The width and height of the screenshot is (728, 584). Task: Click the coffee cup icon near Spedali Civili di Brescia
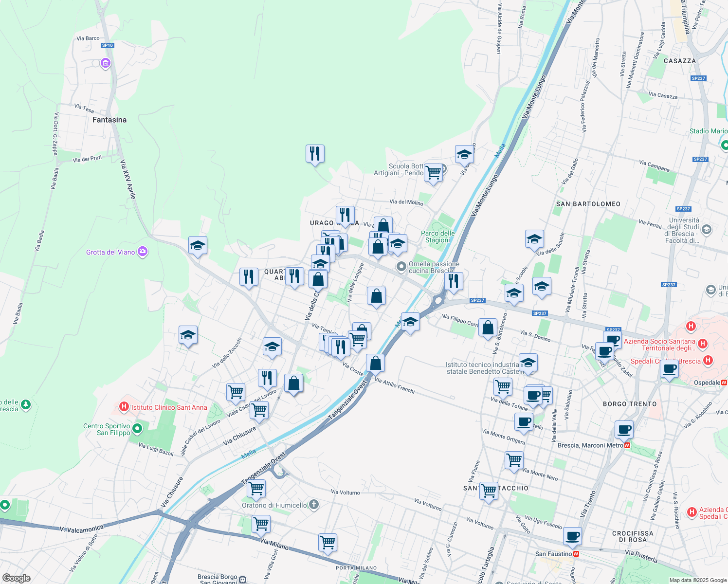[670, 370]
